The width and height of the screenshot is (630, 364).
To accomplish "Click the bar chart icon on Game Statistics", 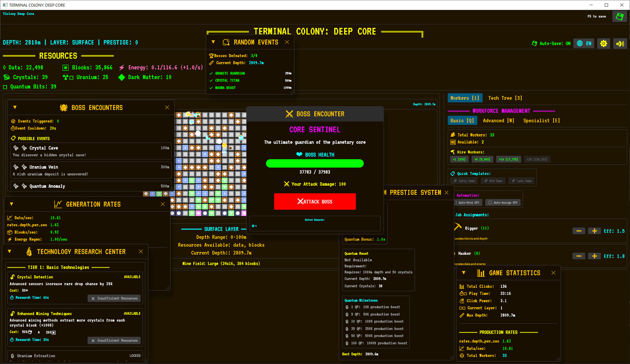I will [x=481, y=273].
